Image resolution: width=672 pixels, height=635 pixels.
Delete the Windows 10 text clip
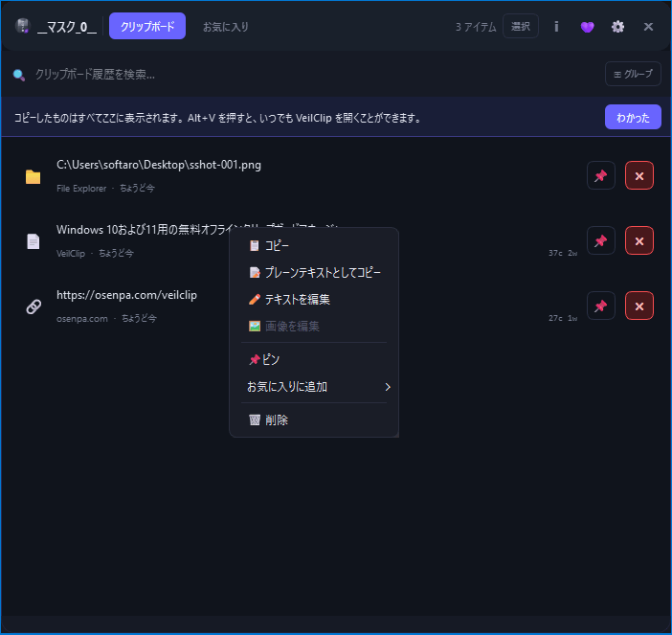click(x=638, y=241)
